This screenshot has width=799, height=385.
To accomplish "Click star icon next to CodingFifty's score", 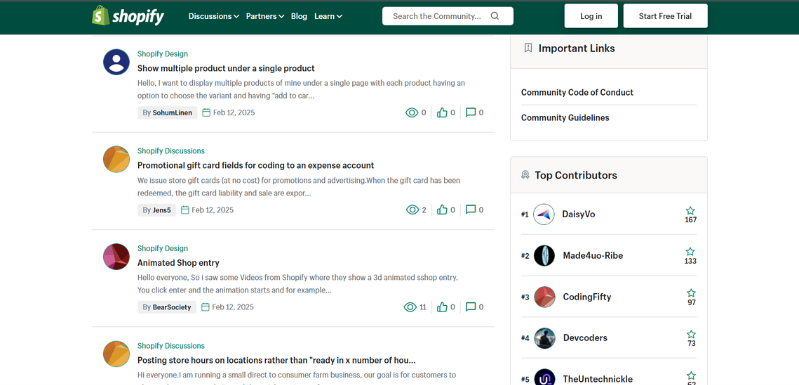I will click(x=691, y=293).
